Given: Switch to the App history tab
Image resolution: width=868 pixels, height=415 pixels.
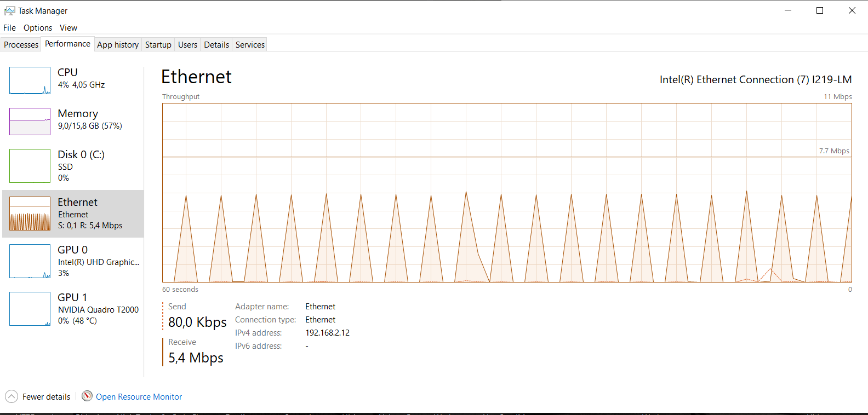Looking at the screenshot, I should pos(118,45).
